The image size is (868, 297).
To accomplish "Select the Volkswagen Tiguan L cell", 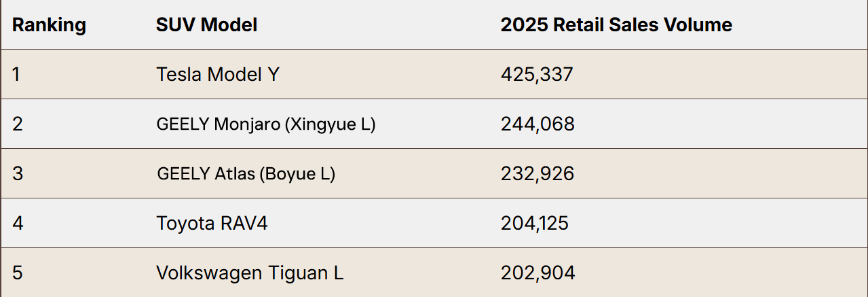I will (x=250, y=273).
